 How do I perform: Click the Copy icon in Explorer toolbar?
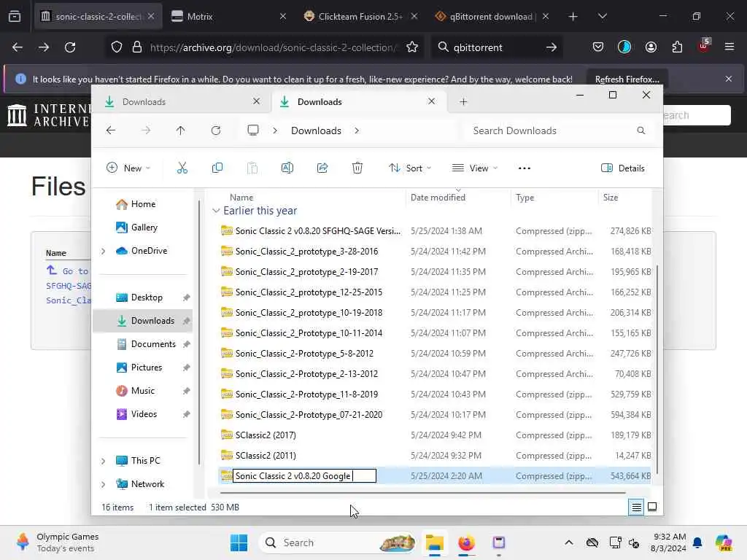coord(217,168)
